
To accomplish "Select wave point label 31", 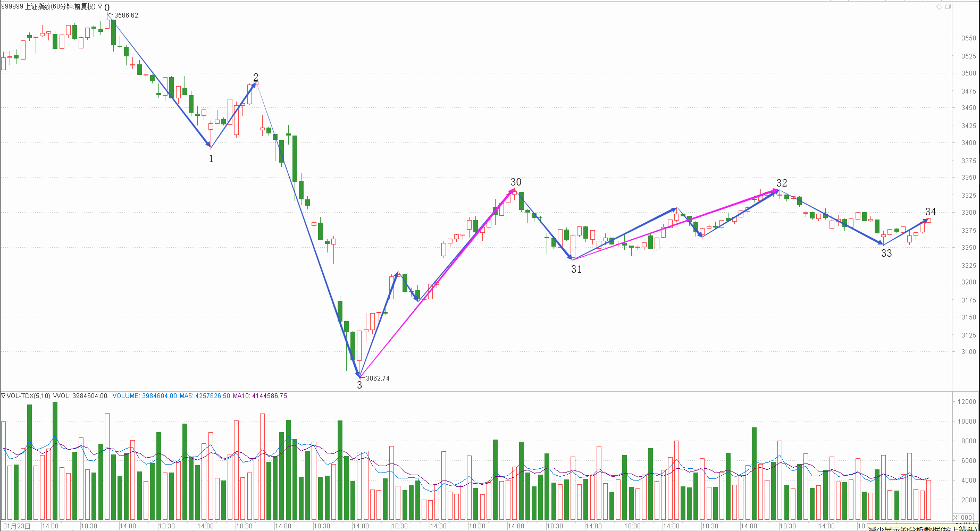I will pyautogui.click(x=576, y=269).
